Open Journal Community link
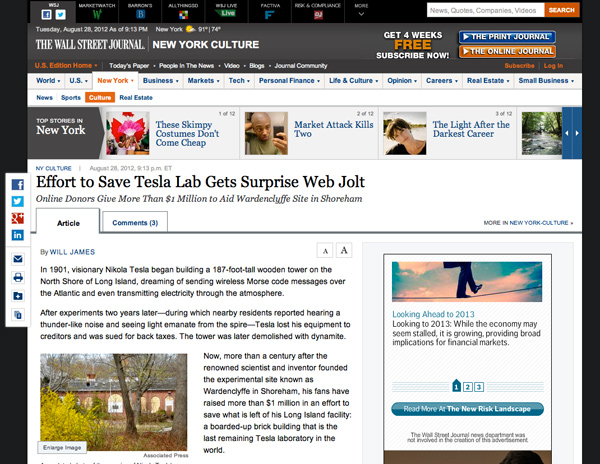Viewport: 600px width, 464px height. click(x=301, y=66)
